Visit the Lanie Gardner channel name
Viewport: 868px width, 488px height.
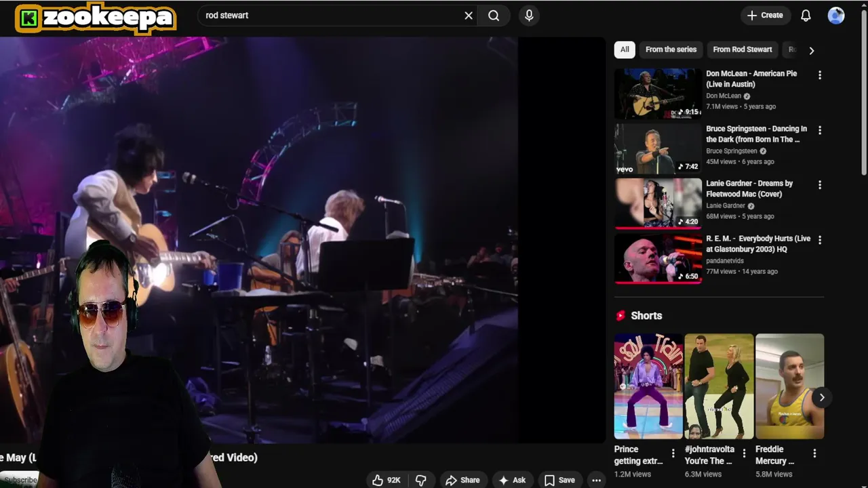(x=726, y=206)
